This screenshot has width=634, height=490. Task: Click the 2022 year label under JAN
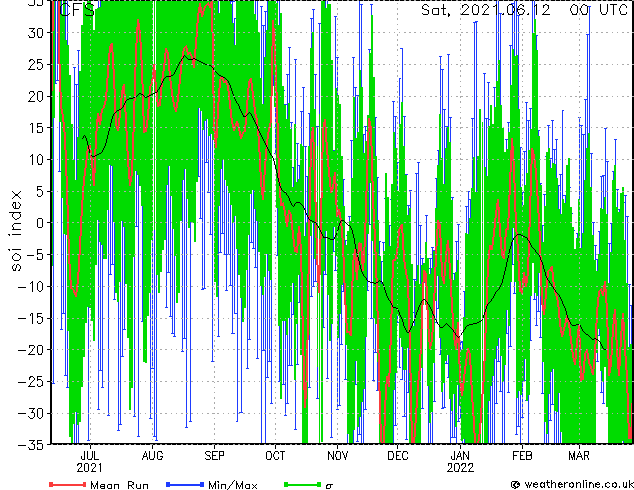[460, 468]
